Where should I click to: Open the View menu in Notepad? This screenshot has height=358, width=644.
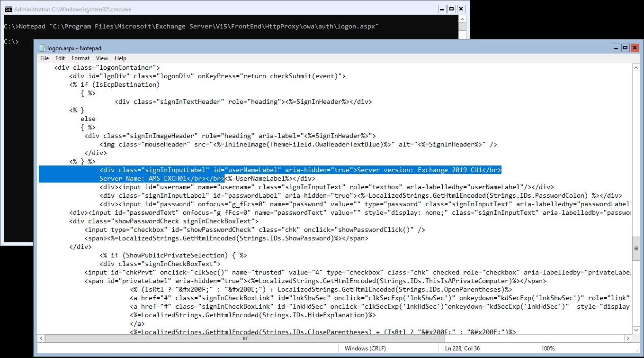pyautogui.click(x=102, y=58)
